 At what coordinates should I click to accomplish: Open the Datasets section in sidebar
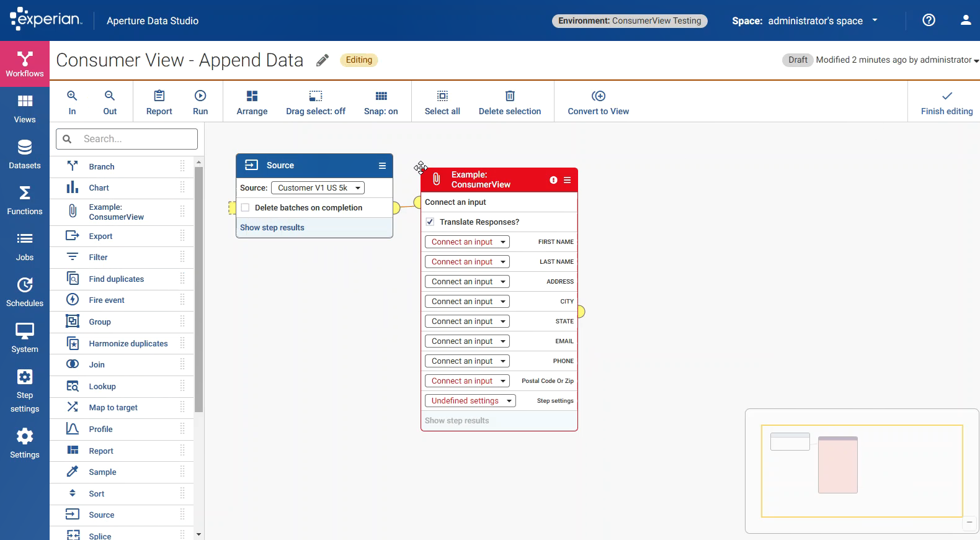click(x=25, y=155)
